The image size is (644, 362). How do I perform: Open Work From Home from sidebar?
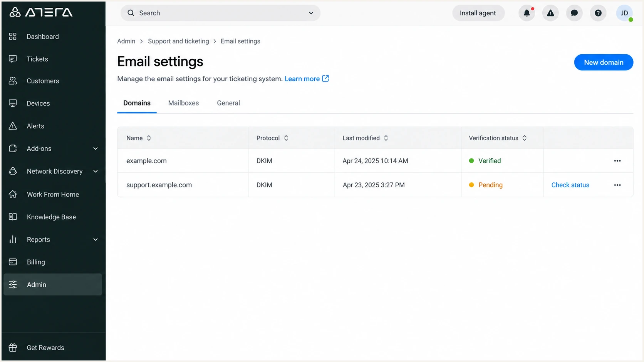tap(53, 194)
